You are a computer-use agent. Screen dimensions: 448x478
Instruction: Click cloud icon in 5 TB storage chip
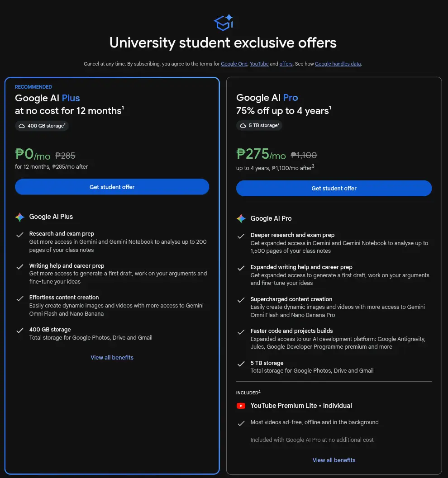pyautogui.click(x=243, y=126)
